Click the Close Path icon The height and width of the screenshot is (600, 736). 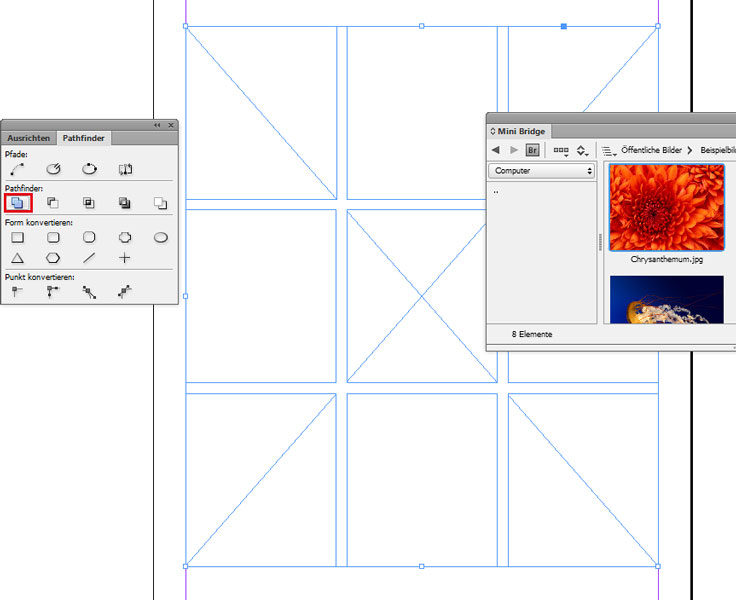[89, 169]
